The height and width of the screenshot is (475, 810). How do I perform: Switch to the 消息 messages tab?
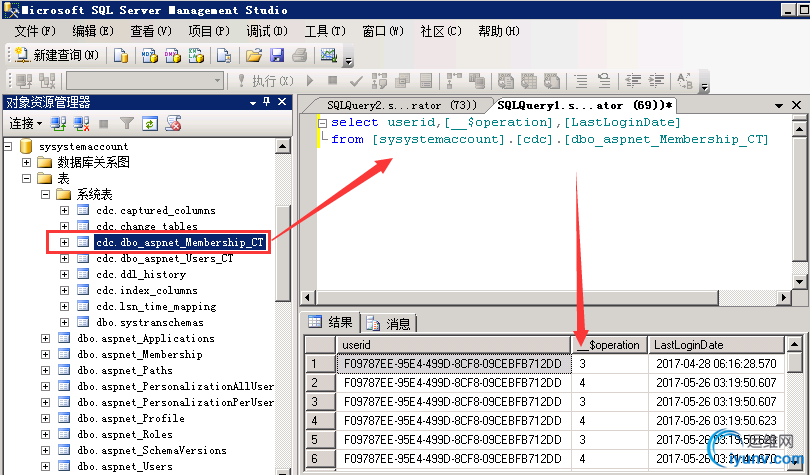[388, 324]
